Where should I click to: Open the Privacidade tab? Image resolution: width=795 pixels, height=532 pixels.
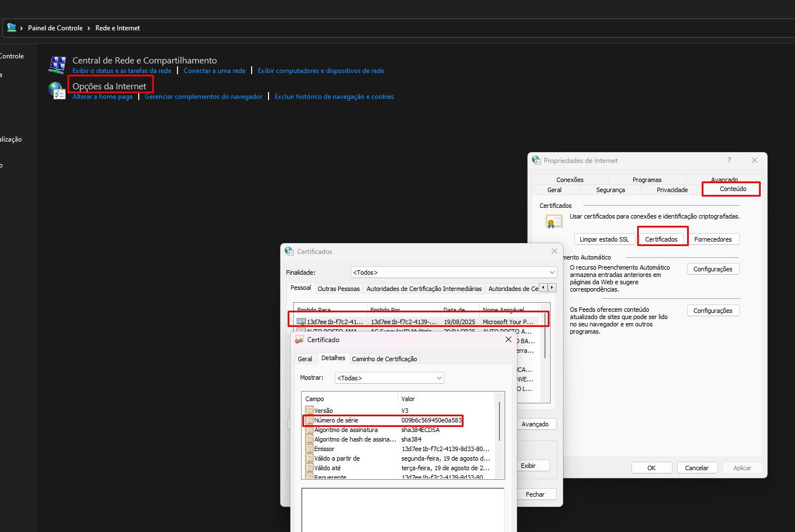672,190
